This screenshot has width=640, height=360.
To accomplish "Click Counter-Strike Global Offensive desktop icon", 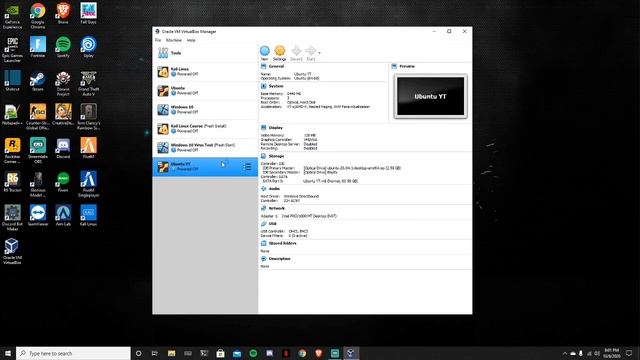I will click(38, 117).
